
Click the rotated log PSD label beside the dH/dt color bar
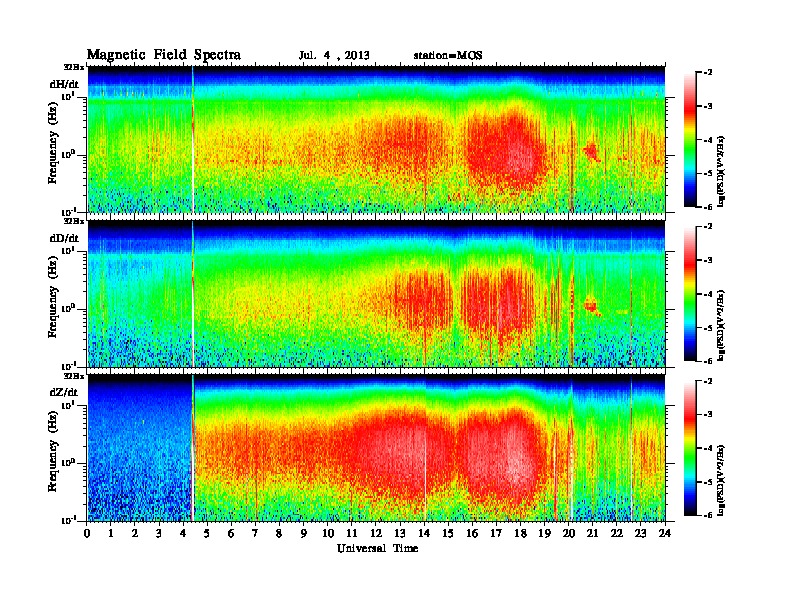pyautogui.click(x=721, y=170)
